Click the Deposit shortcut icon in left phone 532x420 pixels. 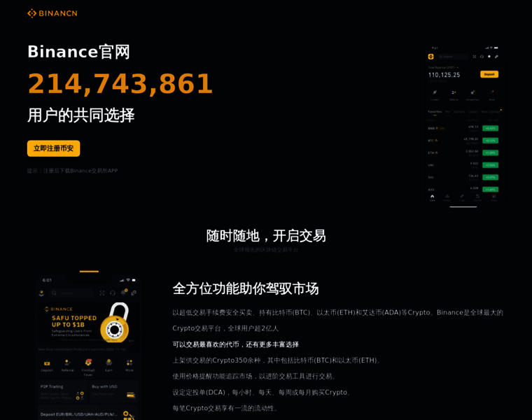[x=47, y=363]
